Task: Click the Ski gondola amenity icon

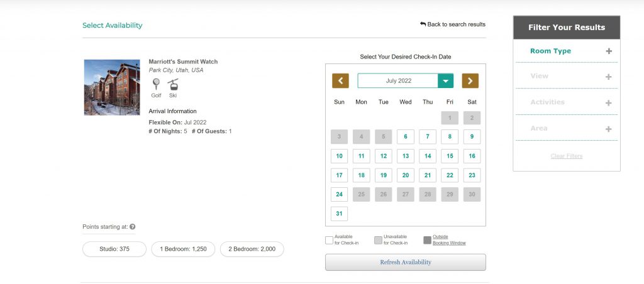Action: 172,84
